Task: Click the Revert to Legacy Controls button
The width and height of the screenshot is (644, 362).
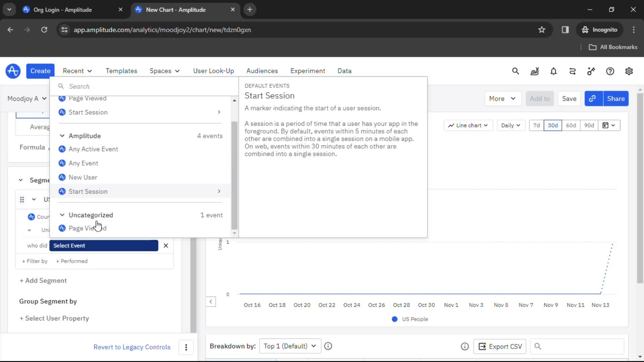Action: coord(132,347)
